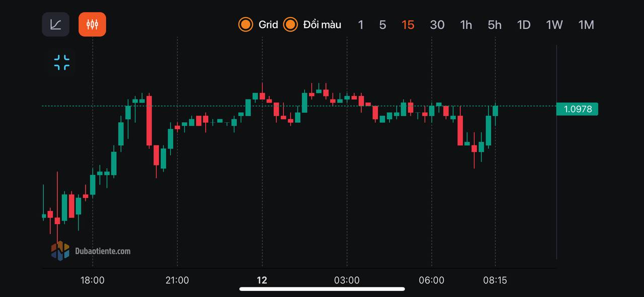Tap the home indicator bar

tap(322, 289)
